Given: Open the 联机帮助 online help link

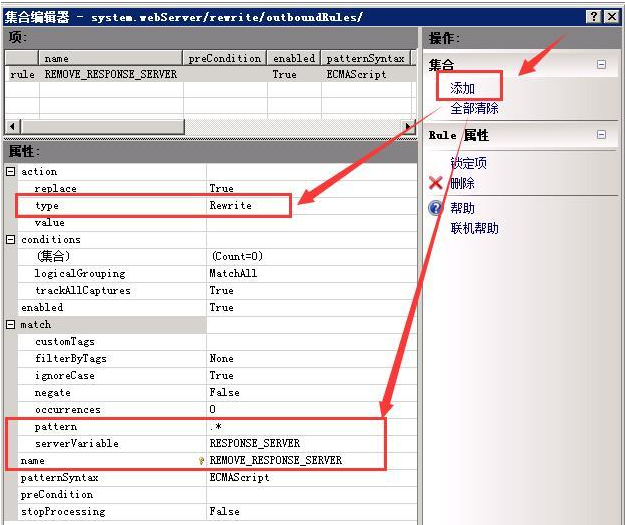Looking at the screenshot, I should click(x=474, y=228).
